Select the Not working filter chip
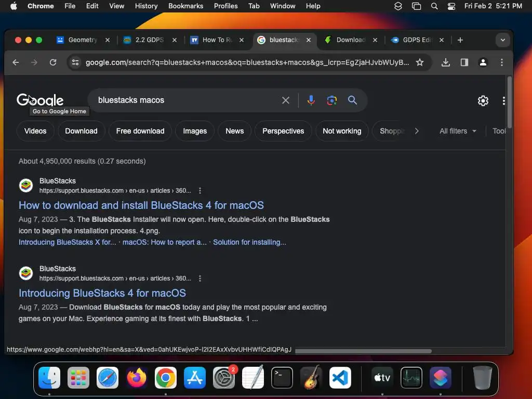 click(x=342, y=131)
